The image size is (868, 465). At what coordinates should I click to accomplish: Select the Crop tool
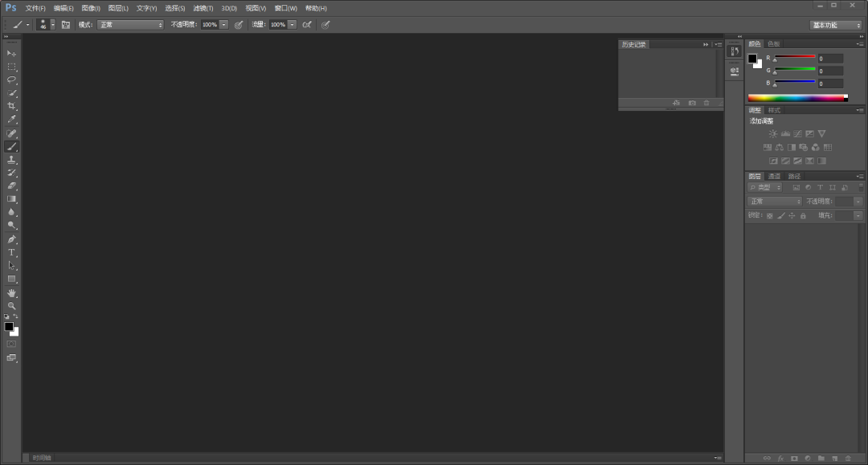tap(11, 106)
